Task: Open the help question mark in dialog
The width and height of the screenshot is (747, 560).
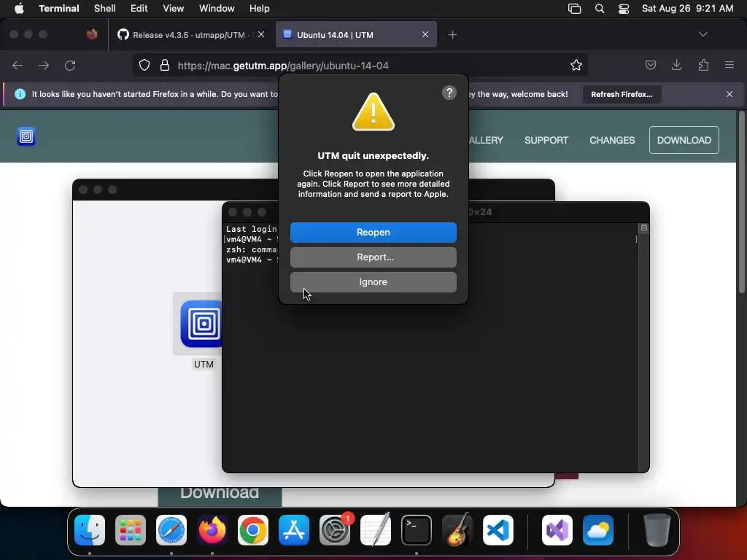Action: pyautogui.click(x=449, y=93)
